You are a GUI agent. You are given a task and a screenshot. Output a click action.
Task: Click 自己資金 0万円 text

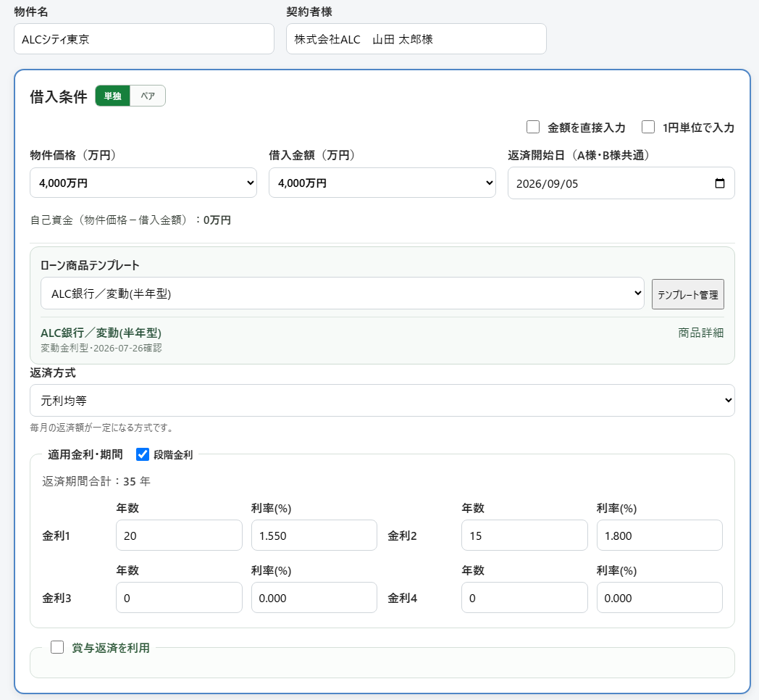pyautogui.click(x=130, y=220)
